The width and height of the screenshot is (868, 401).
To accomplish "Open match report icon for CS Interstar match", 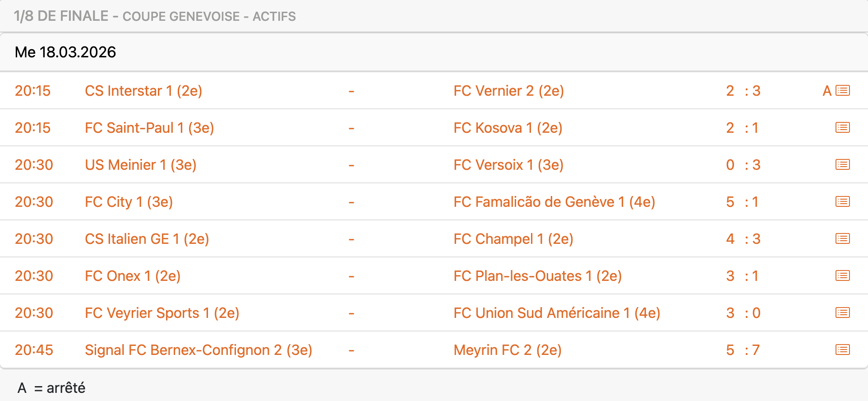I will point(842,91).
